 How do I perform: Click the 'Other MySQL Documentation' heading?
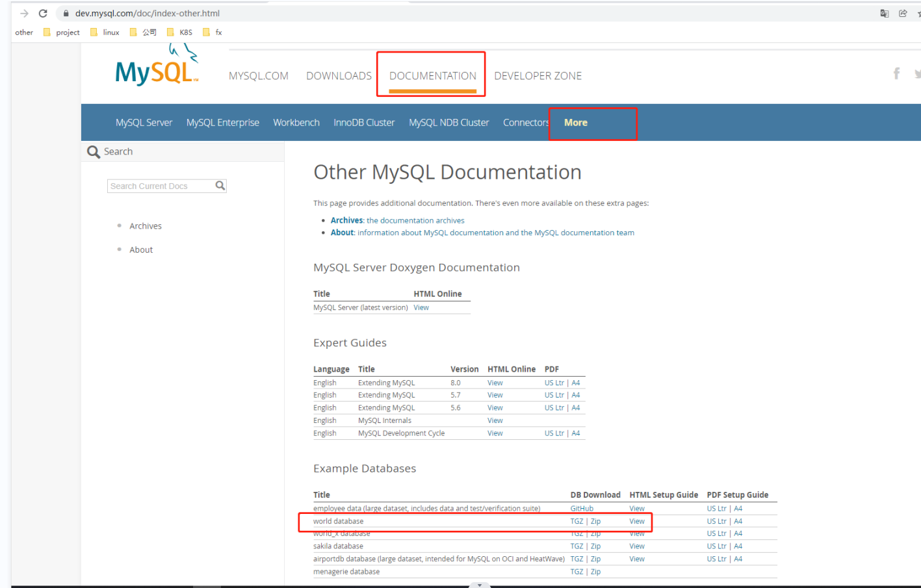tap(447, 172)
